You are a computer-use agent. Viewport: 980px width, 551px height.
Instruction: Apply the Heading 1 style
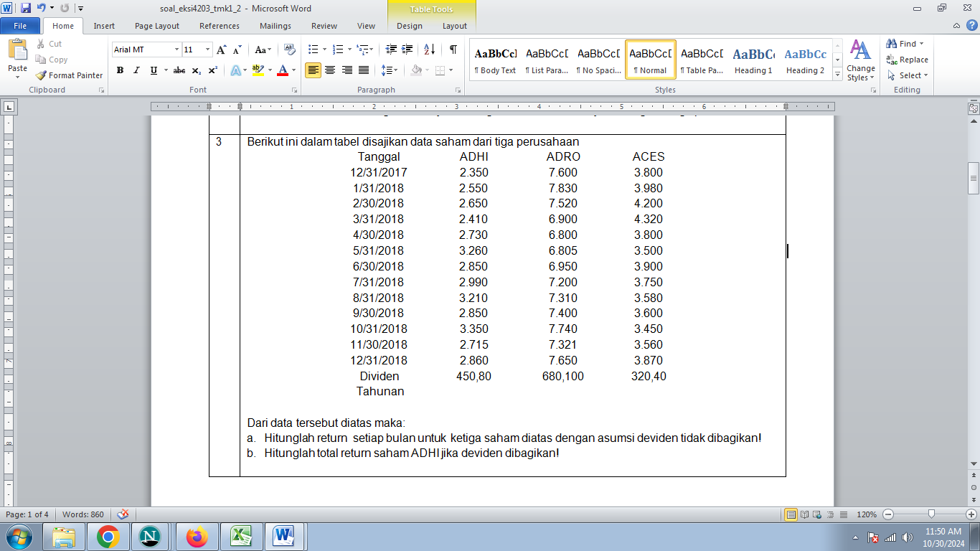(x=753, y=60)
